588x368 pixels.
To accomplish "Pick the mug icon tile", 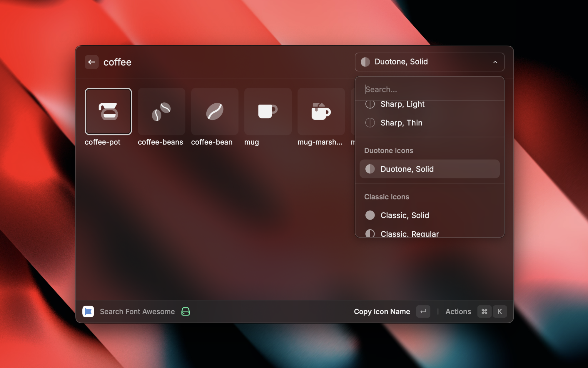I will click(268, 112).
